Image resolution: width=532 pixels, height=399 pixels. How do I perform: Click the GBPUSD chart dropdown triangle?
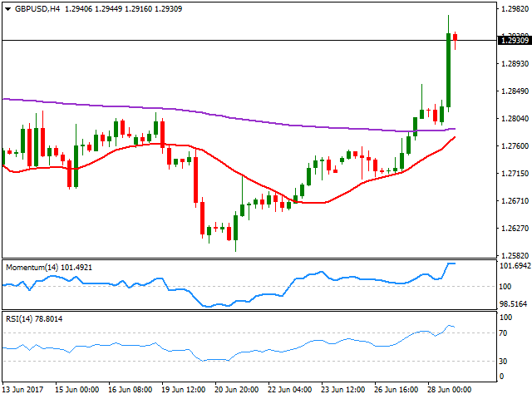7,9
